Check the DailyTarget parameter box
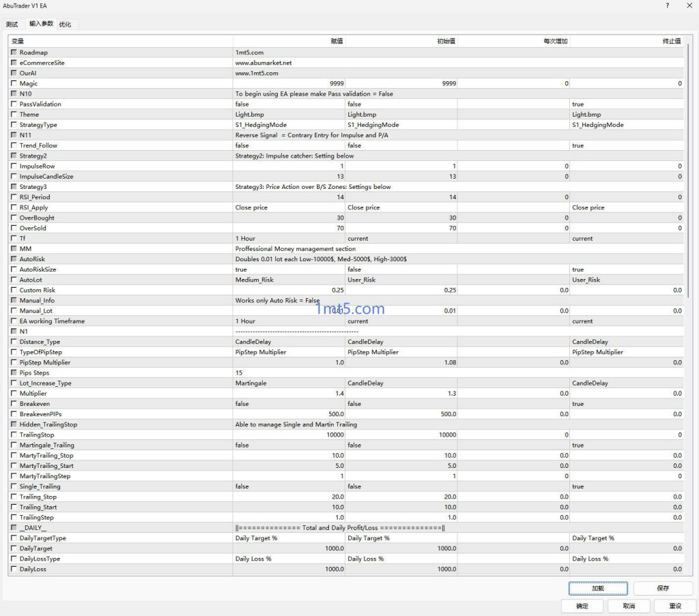The height and width of the screenshot is (616, 699). click(x=14, y=548)
